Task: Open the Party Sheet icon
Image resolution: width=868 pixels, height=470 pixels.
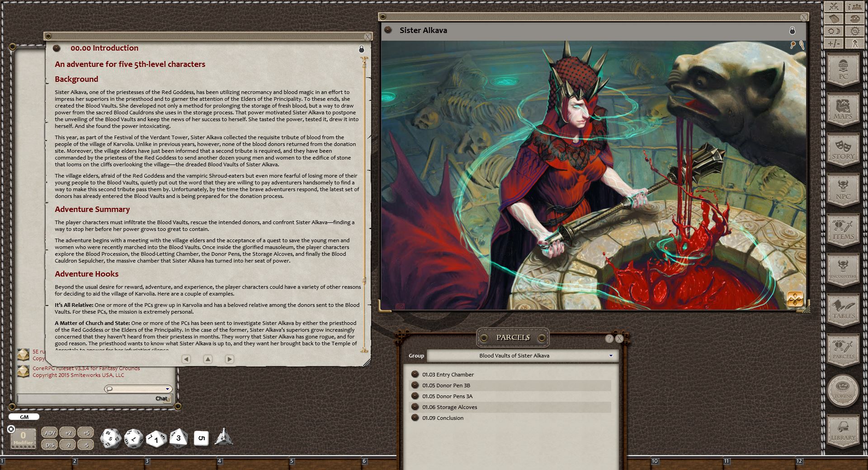Action: pos(854,6)
